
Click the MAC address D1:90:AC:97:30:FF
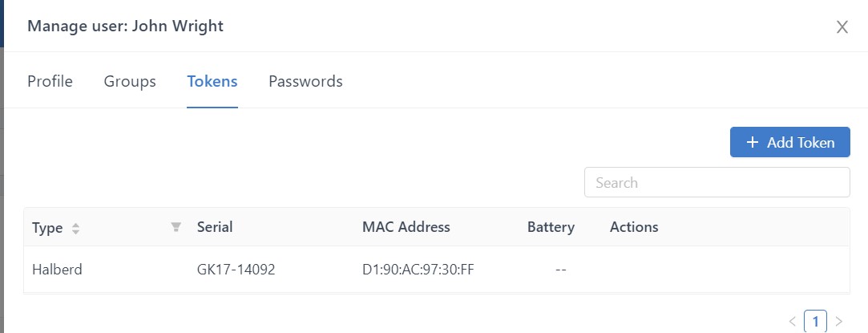click(418, 270)
